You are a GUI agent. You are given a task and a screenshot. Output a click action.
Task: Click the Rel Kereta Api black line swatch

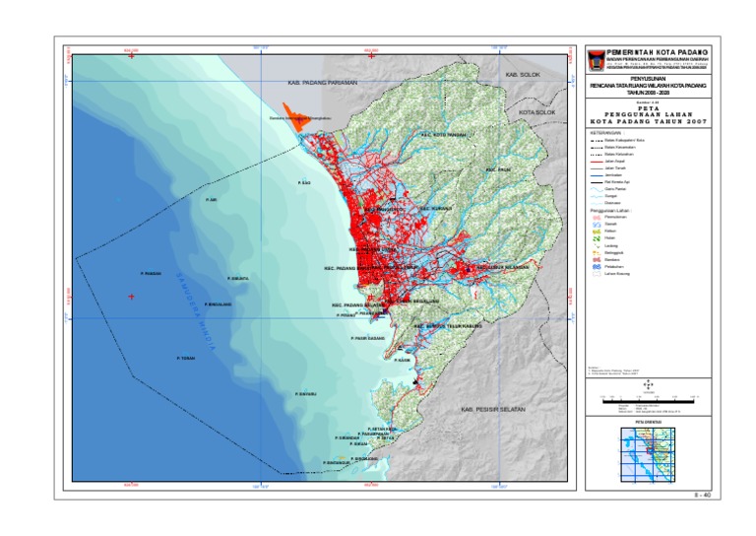pyautogui.click(x=597, y=182)
